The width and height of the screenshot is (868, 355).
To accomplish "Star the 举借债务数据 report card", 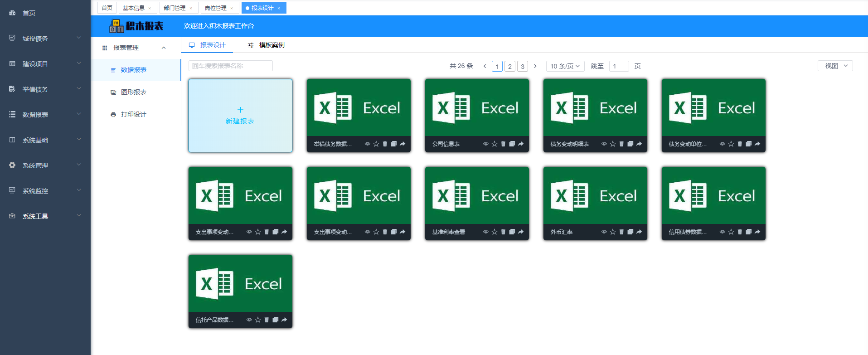I will 376,144.
